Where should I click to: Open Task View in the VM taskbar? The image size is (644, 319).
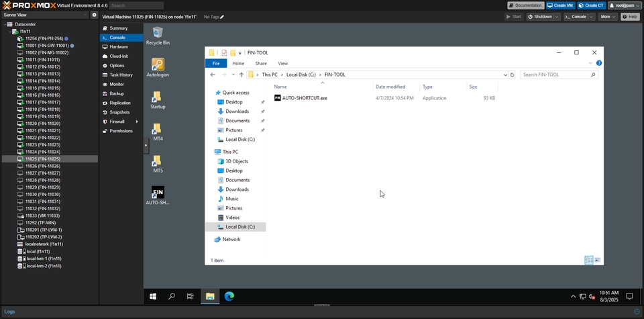(x=190, y=296)
